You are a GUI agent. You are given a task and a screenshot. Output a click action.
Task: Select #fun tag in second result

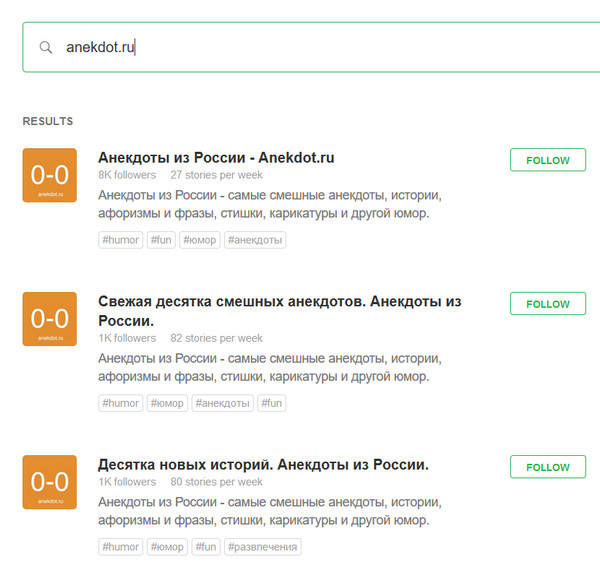271,403
